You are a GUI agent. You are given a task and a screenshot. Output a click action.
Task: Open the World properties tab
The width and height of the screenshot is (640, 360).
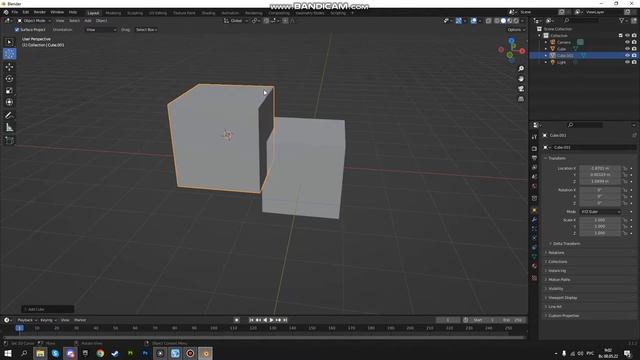tap(534, 186)
